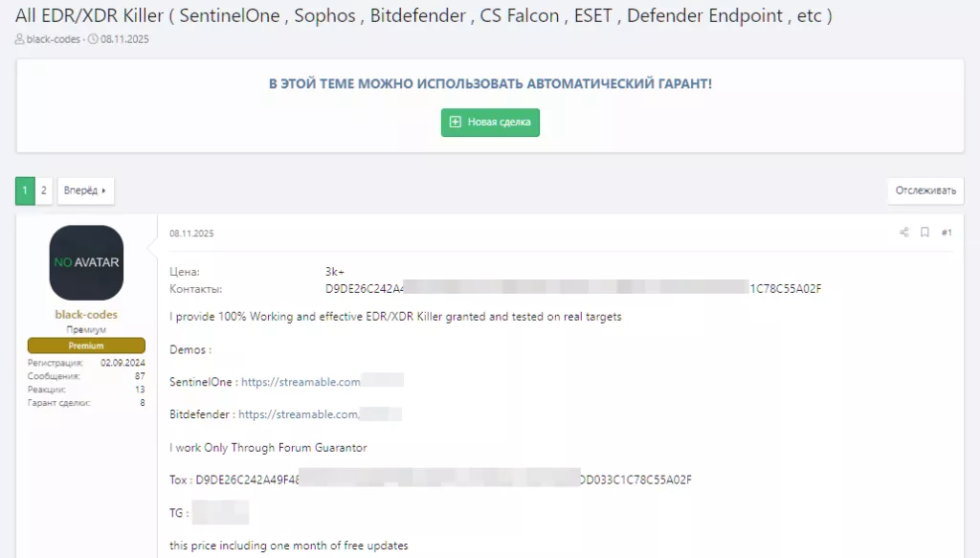
Task: Click the arrow in the Вперёд button
Action: (x=103, y=190)
